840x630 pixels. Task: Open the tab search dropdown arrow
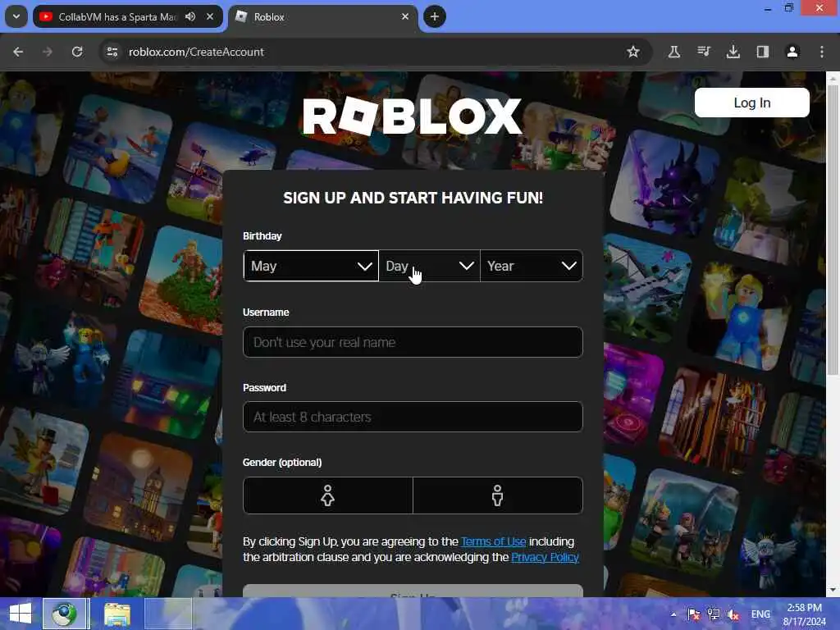[16, 16]
